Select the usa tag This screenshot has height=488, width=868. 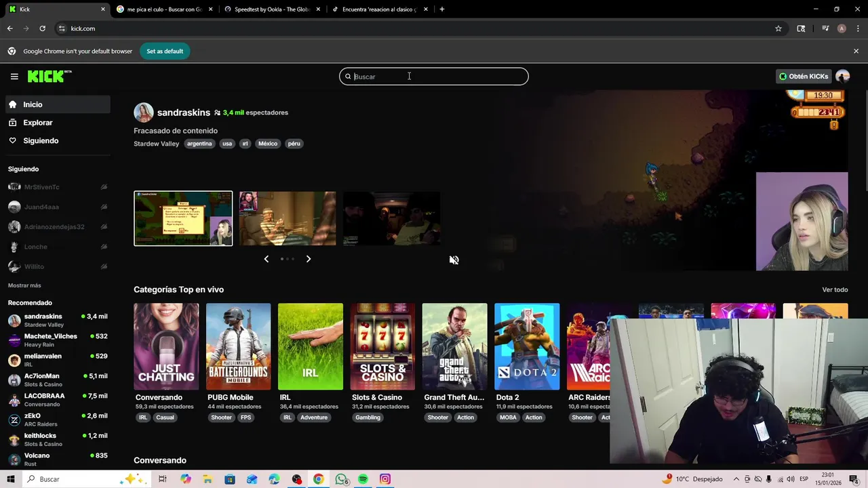pos(227,144)
